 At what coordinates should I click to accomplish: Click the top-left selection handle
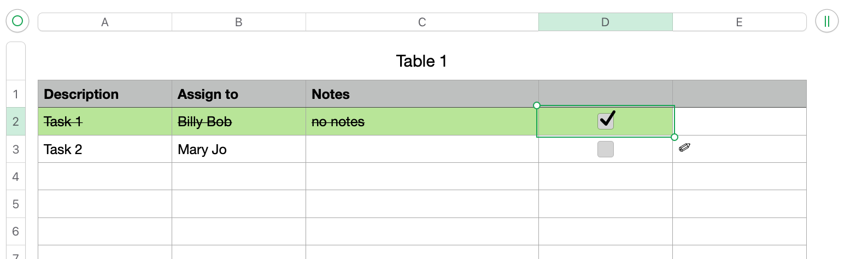click(x=537, y=105)
